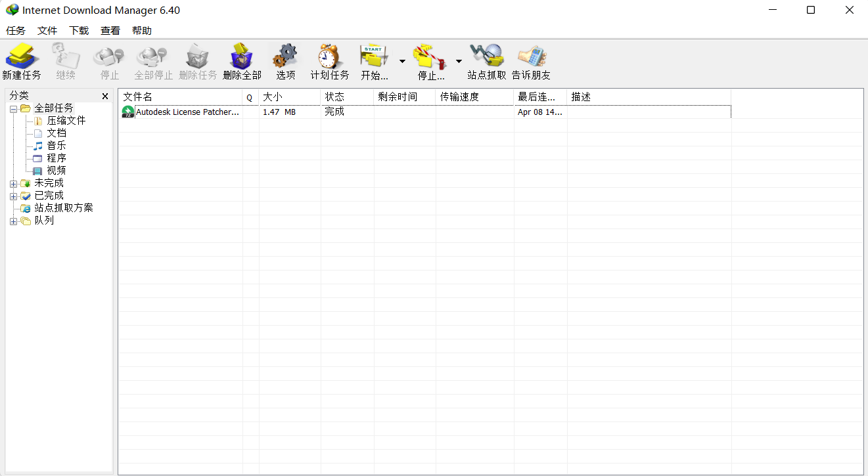The image size is (868, 476).
Task: Select the Autodesk License Patcher download row
Action: tap(187, 112)
